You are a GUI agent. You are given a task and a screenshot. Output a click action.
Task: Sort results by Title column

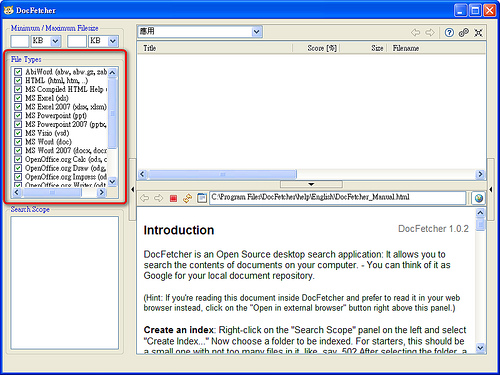(215, 48)
